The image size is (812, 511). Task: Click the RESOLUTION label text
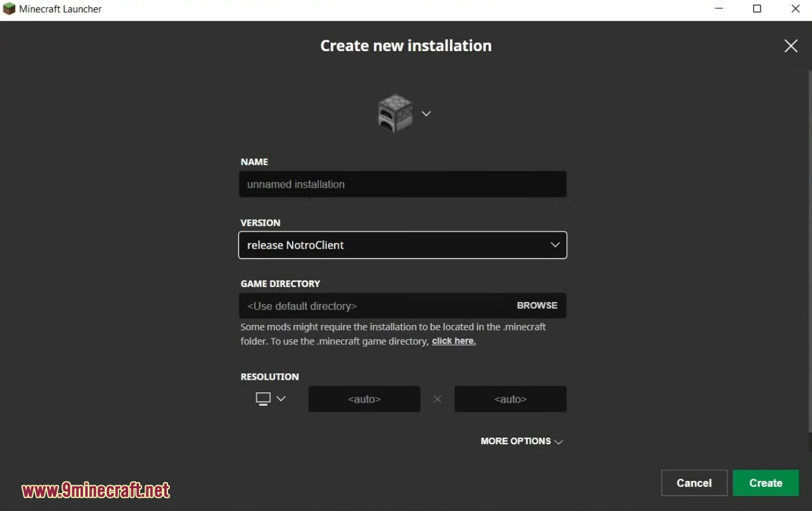click(x=270, y=377)
